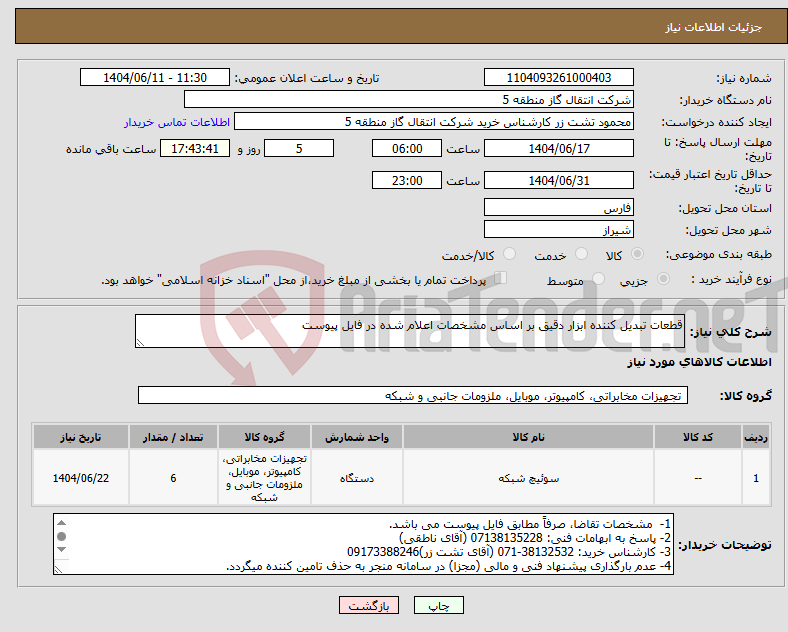The width and height of the screenshot is (788, 632).
Task: Click the response deadline date 1404/06/17
Action: 558,149
